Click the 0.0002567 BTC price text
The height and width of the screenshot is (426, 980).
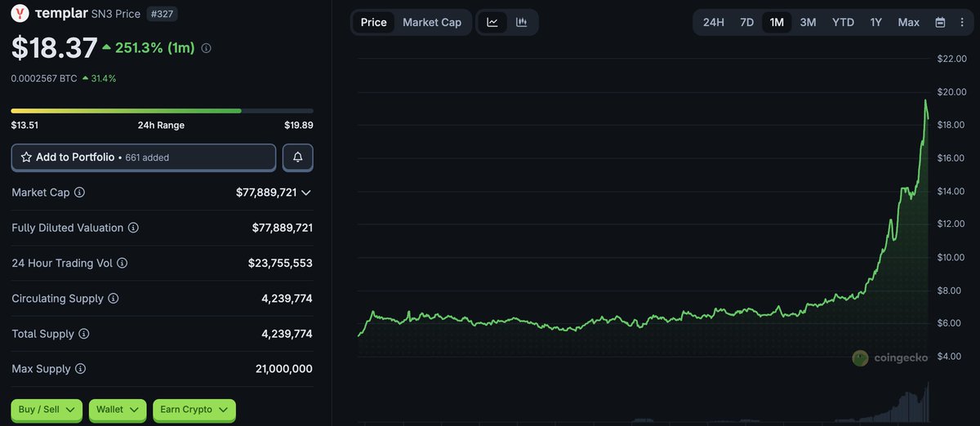coord(44,78)
